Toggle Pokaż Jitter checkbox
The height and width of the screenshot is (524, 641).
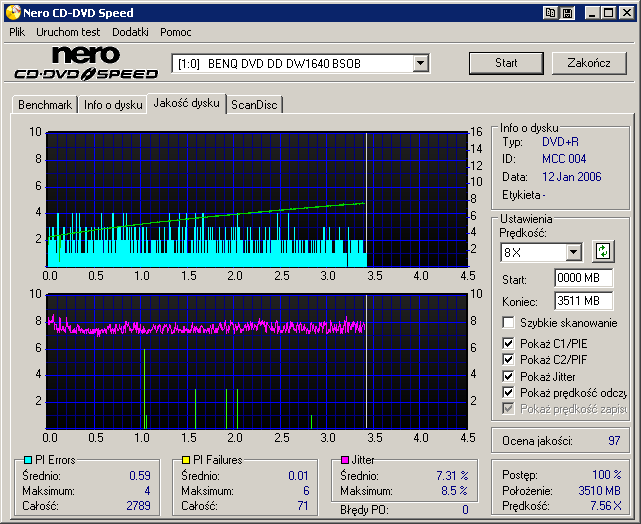[x=508, y=376]
